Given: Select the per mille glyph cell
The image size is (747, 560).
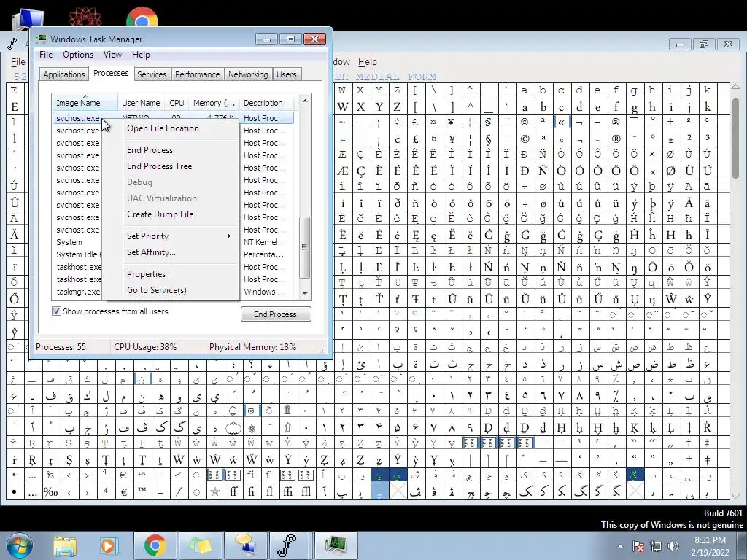Looking at the screenshot, I should [x=51, y=491].
